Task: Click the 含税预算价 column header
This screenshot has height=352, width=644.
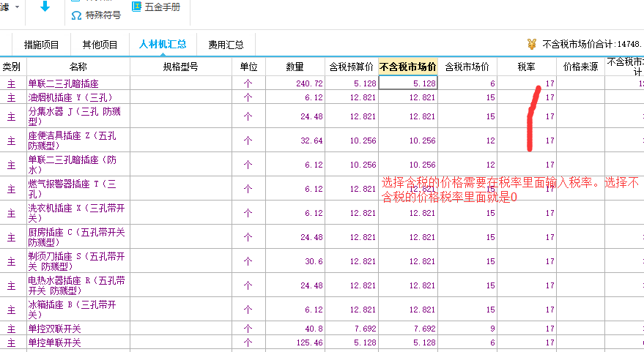Action: pyautogui.click(x=351, y=67)
